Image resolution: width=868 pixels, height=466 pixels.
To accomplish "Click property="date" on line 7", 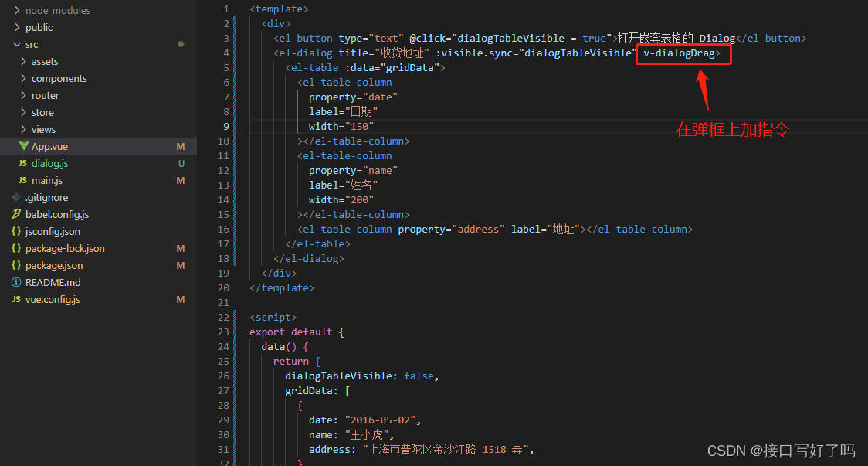I will click(x=353, y=97).
